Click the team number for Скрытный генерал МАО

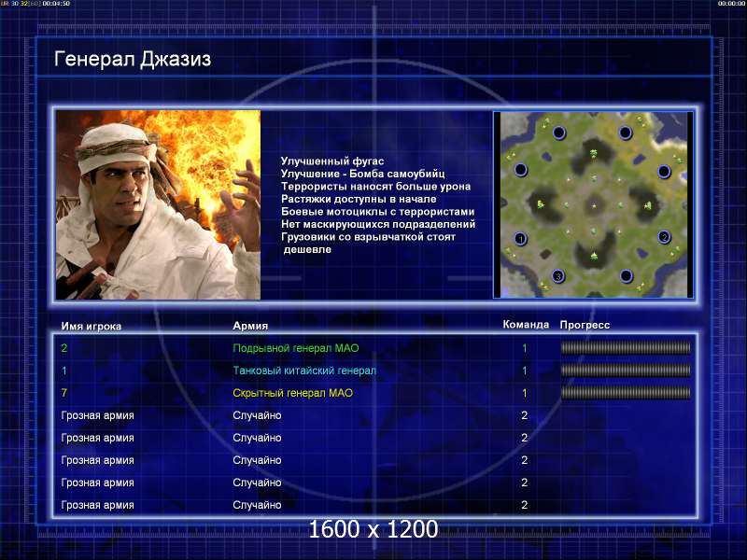pos(525,393)
